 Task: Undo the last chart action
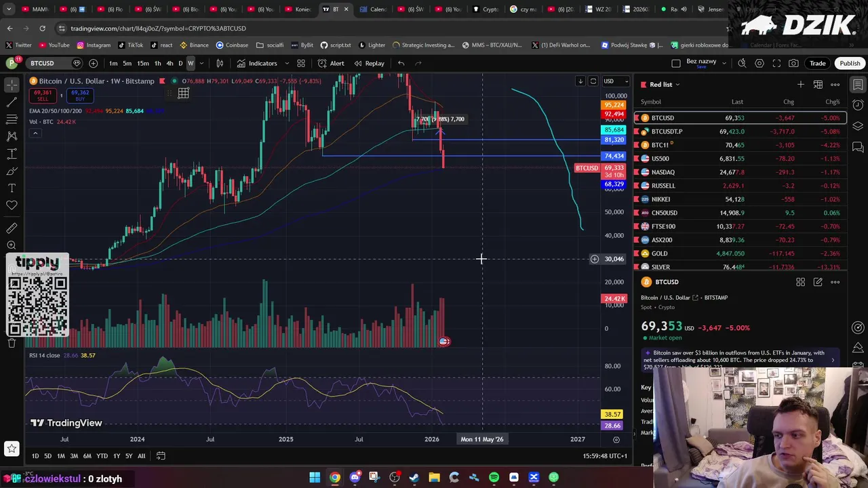(401, 63)
